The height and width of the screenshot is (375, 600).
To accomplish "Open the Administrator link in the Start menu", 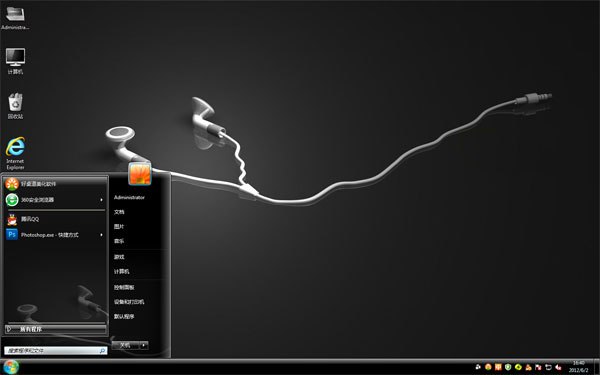I will [129, 197].
